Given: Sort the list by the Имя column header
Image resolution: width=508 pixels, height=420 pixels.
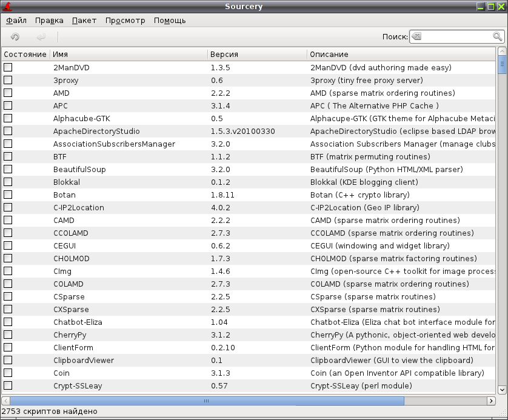Looking at the screenshot, I should (129, 54).
